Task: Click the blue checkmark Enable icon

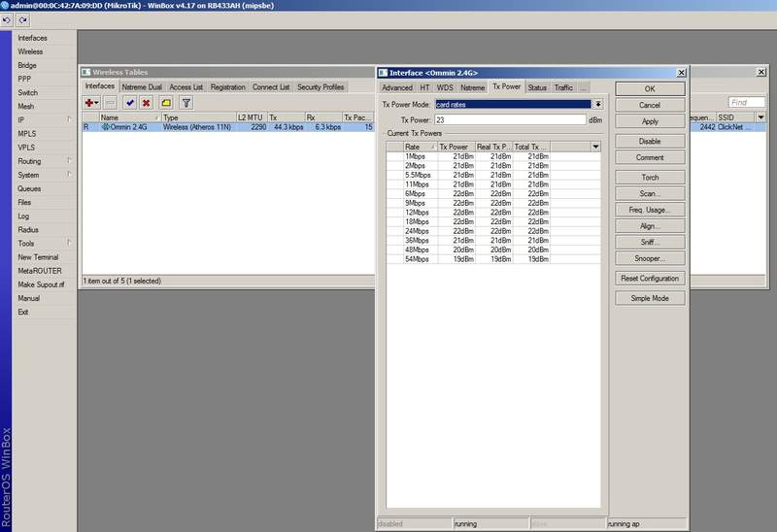Action: tap(129, 102)
